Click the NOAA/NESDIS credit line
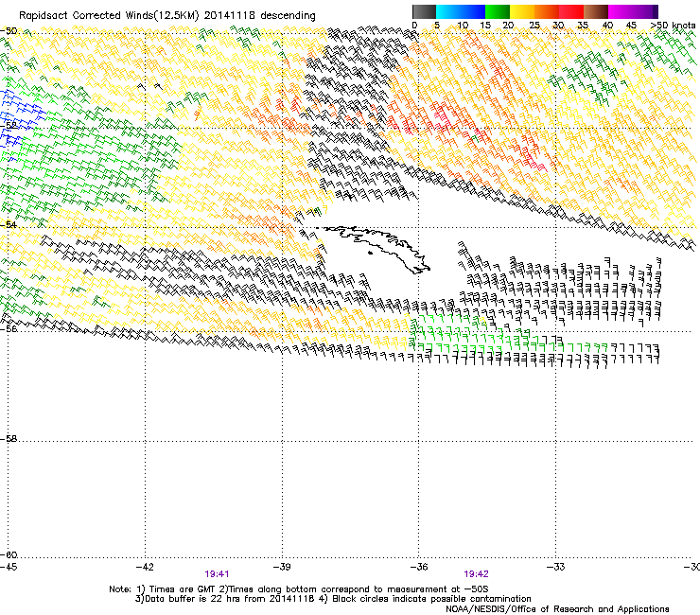This screenshot has width=700, height=615. click(x=557, y=609)
